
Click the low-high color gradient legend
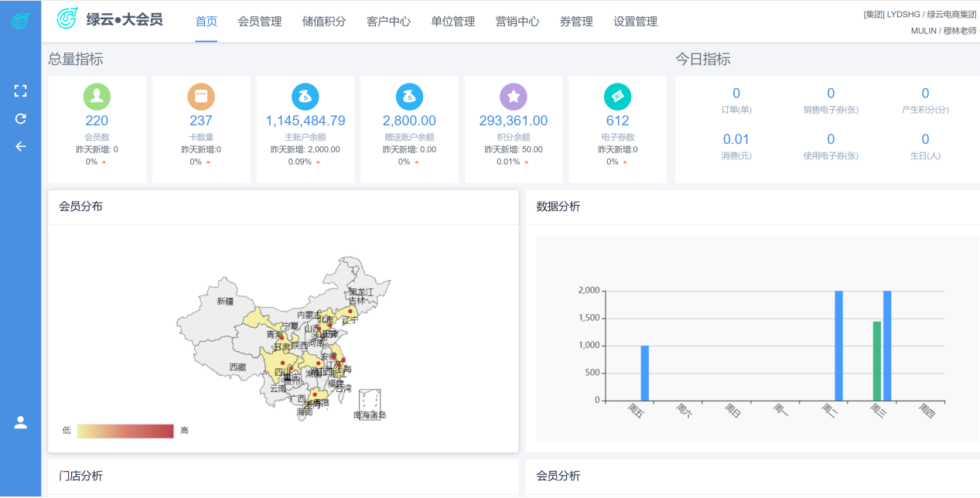coord(125,431)
